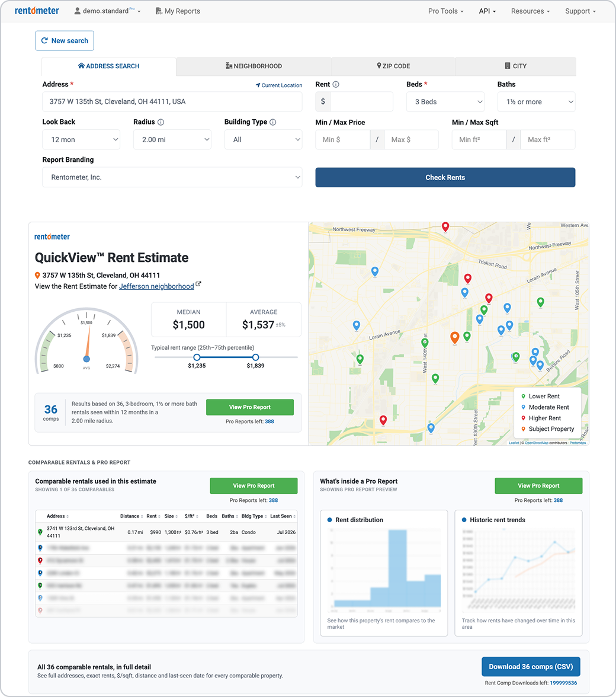Open the Building Type dropdown showing All
Screen dimensions: 616x697
pos(264,140)
